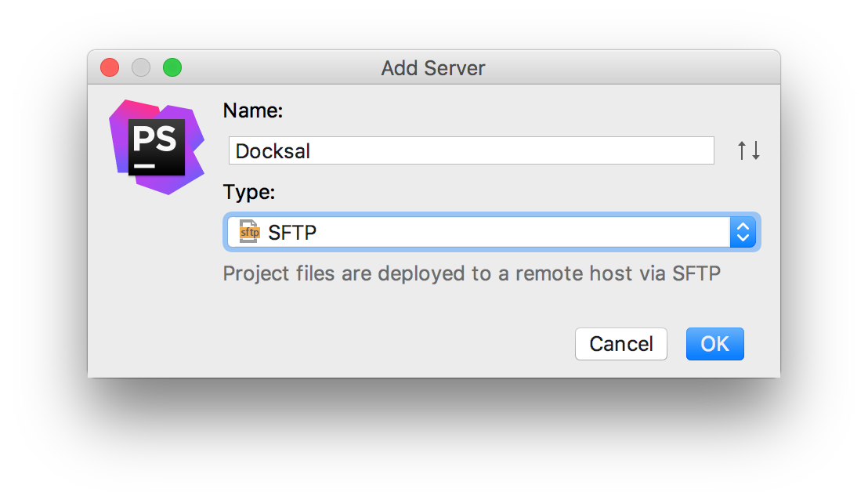The height and width of the screenshot is (503, 868).
Task: Click the blue chevron on Type combo box
Action: pyautogui.click(x=743, y=232)
